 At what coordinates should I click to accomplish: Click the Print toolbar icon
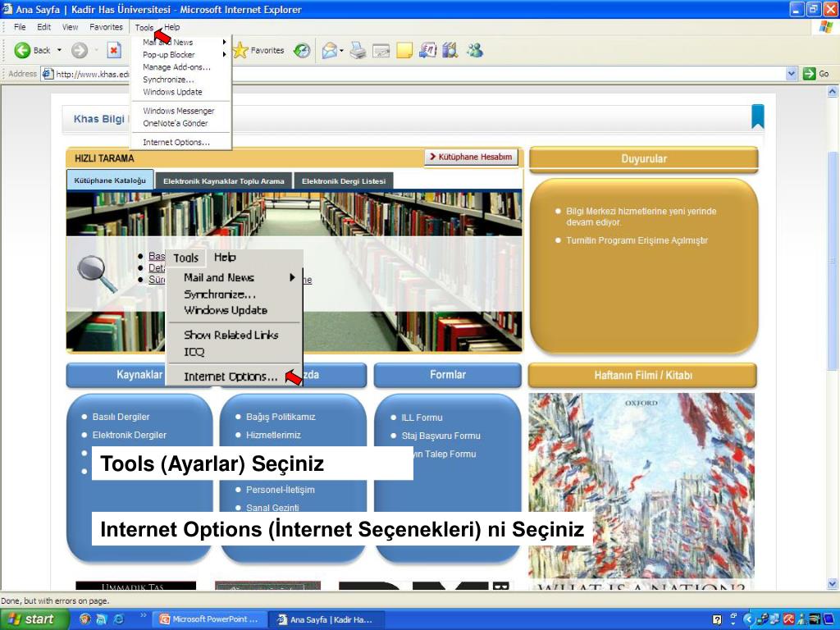click(358, 50)
